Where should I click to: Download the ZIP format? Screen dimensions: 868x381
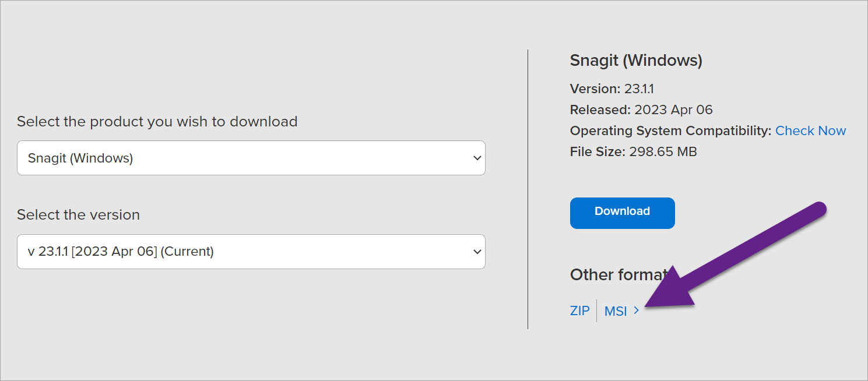[580, 311]
